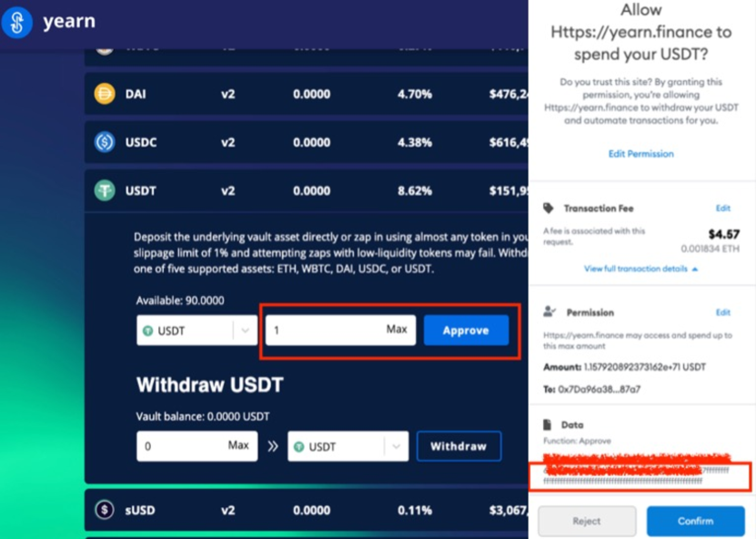Viewport: 756px width, 539px height.
Task: Click the USDT vault coin icon
Action: (x=105, y=190)
